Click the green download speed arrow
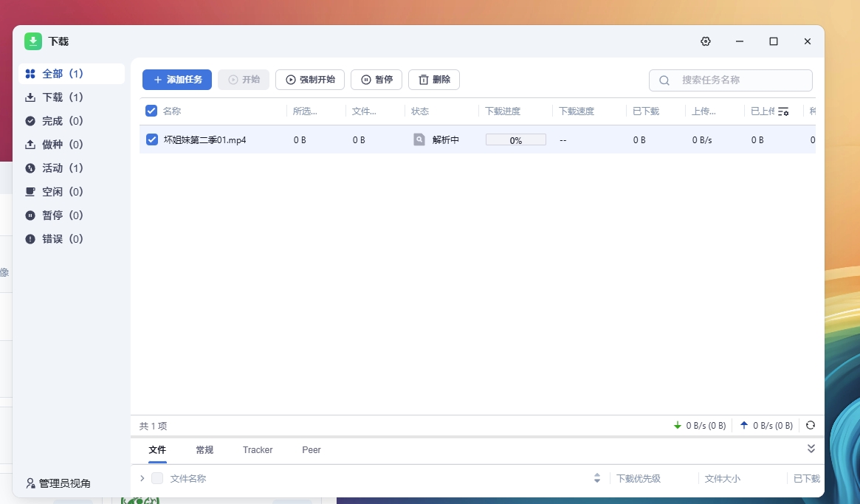The height and width of the screenshot is (504, 860). tap(678, 425)
